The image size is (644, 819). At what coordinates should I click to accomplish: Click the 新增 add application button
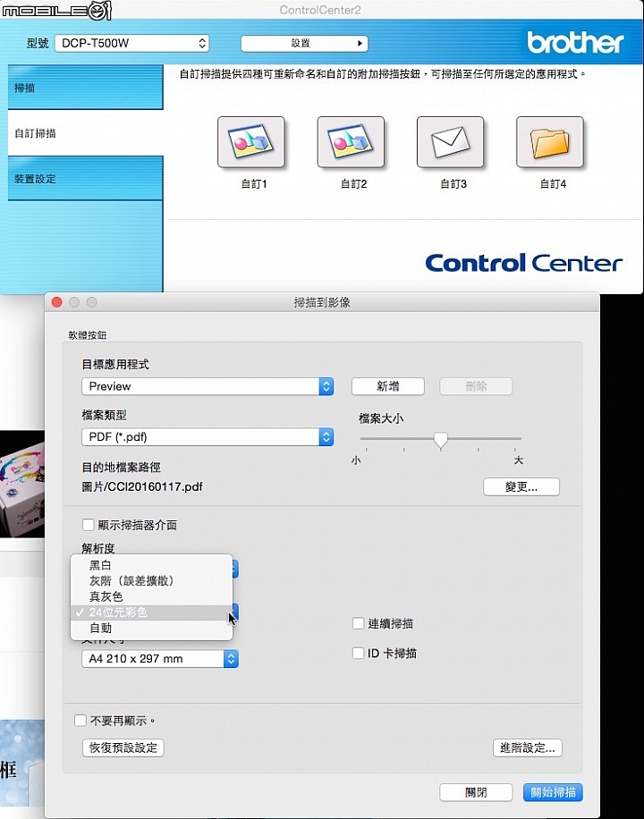388,386
